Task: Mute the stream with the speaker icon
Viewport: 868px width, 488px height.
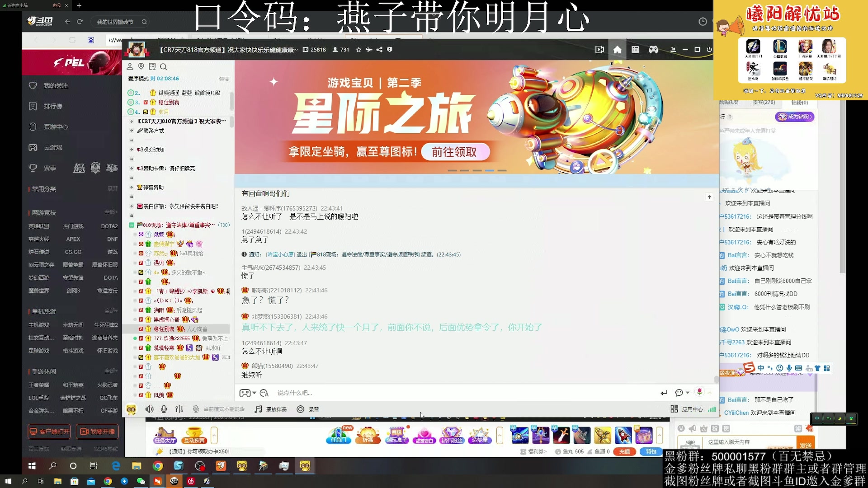Action: pos(150,409)
